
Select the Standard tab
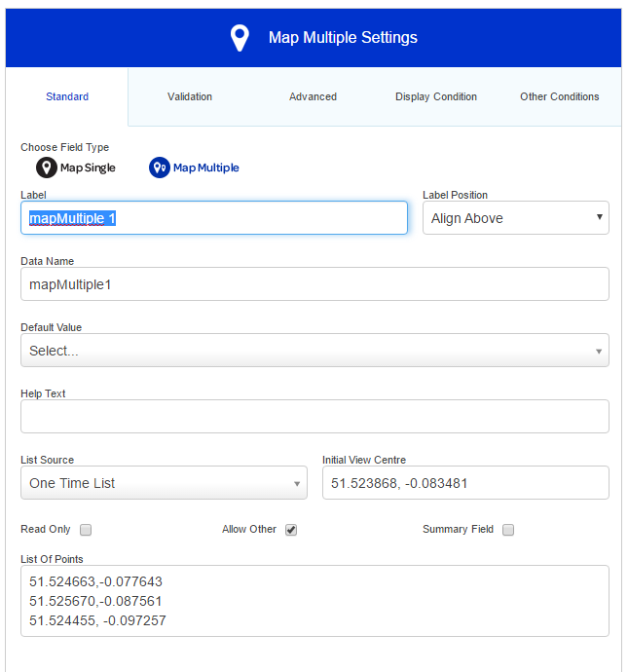click(67, 96)
